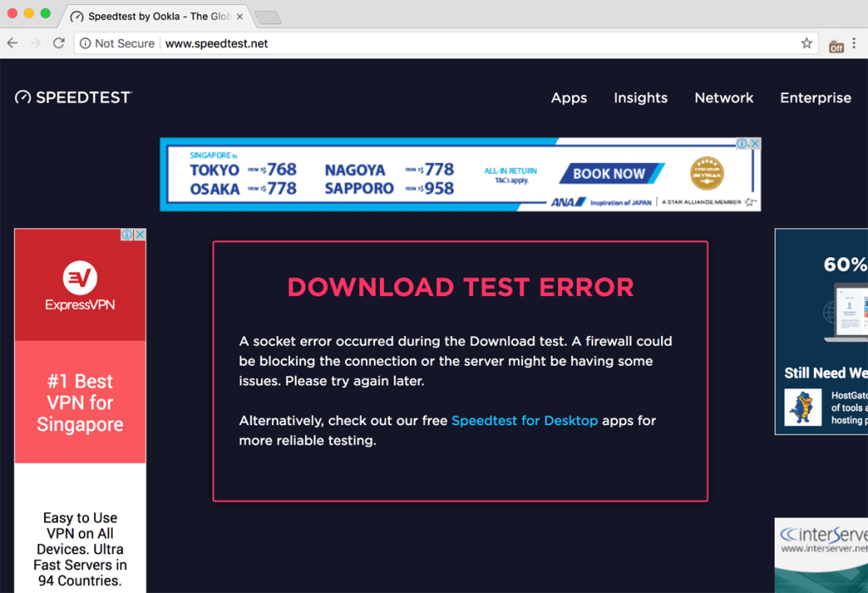Click the Not Secure info icon
This screenshot has height=593, width=868.
coord(86,43)
